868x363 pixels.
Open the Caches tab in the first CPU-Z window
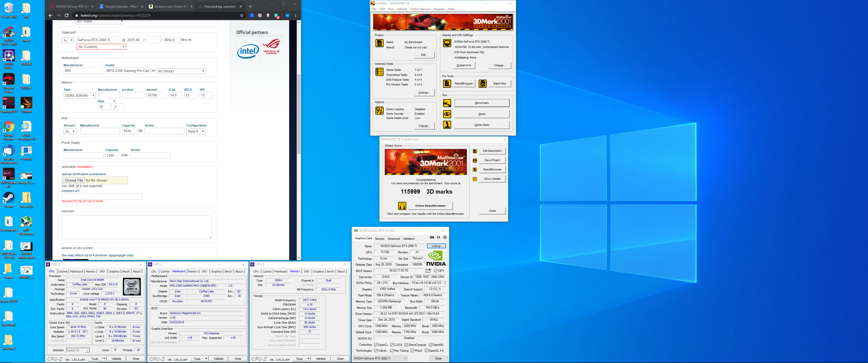[63, 271]
